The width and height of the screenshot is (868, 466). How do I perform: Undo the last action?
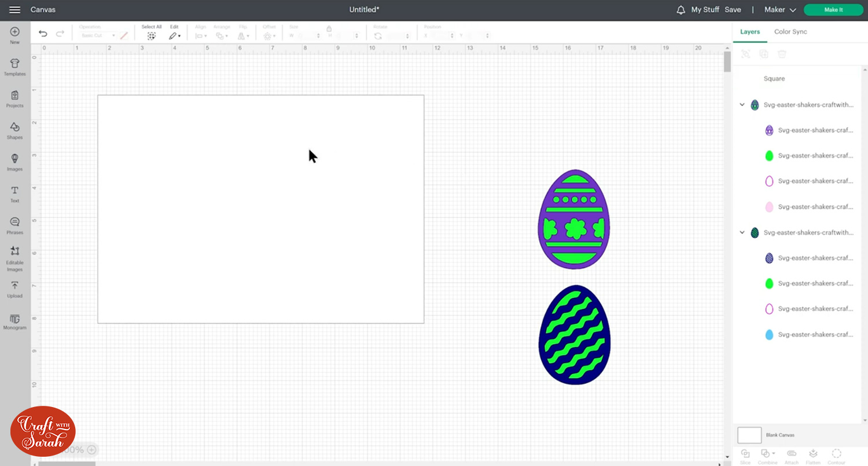43,34
